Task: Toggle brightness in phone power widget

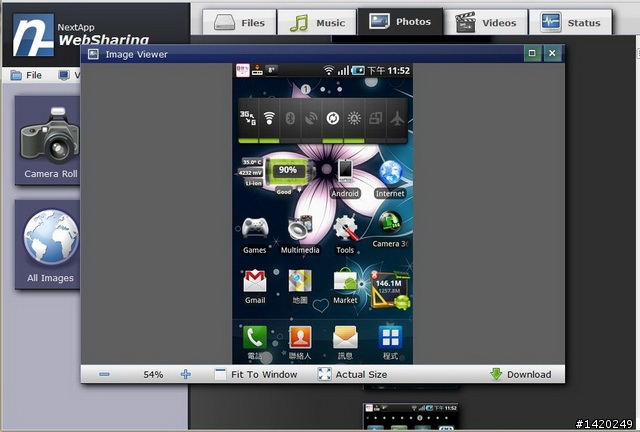Action: pyautogui.click(x=354, y=119)
